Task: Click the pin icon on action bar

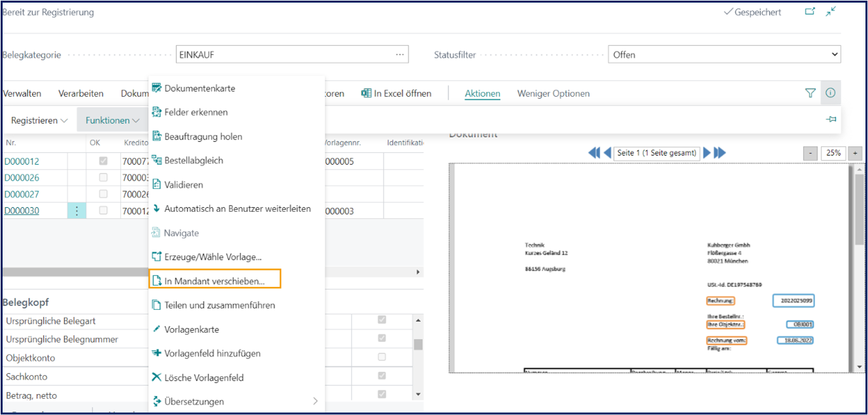Action: (x=831, y=120)
